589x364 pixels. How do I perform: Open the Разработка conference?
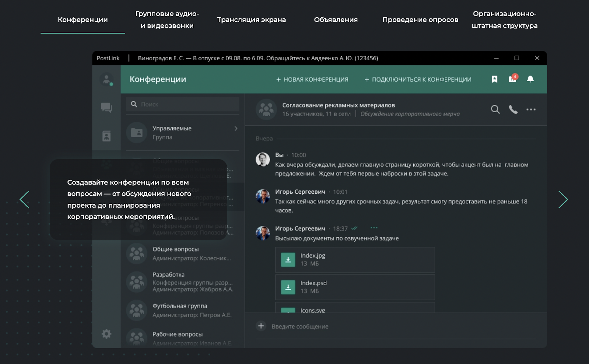[x=183, y=282]
